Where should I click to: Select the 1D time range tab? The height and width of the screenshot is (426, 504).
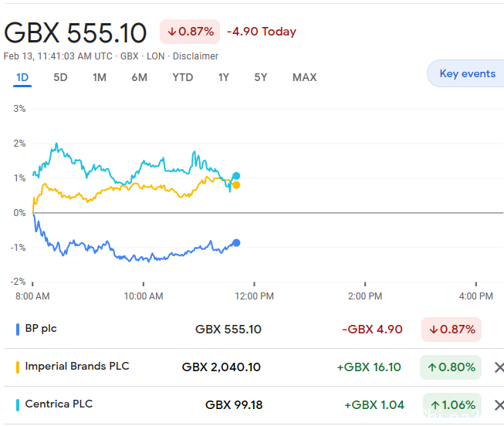(22, 77)
